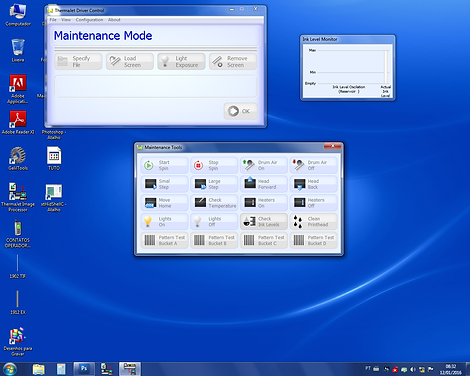Open File Explorer from the taskbar
This screenshot has width=470, height=376.
[39, 369]
